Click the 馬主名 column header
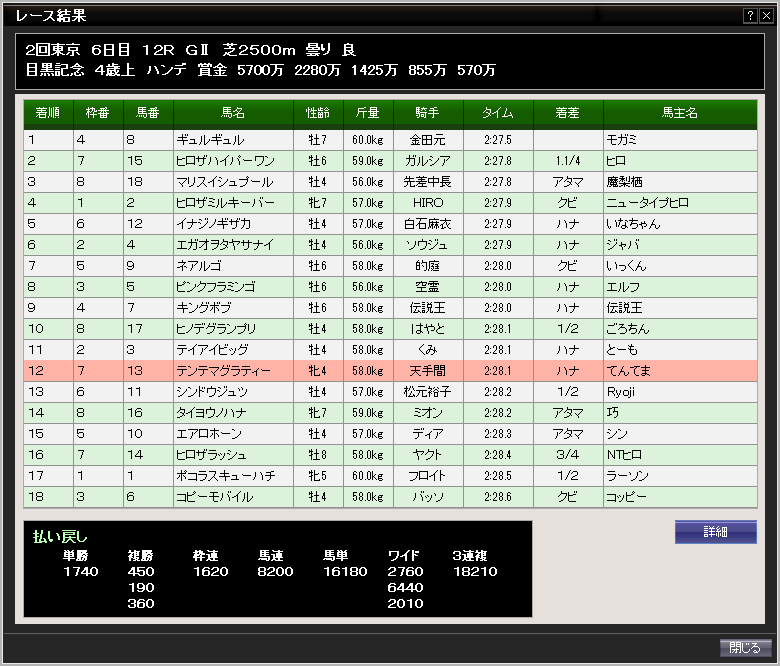 point(680,114)
